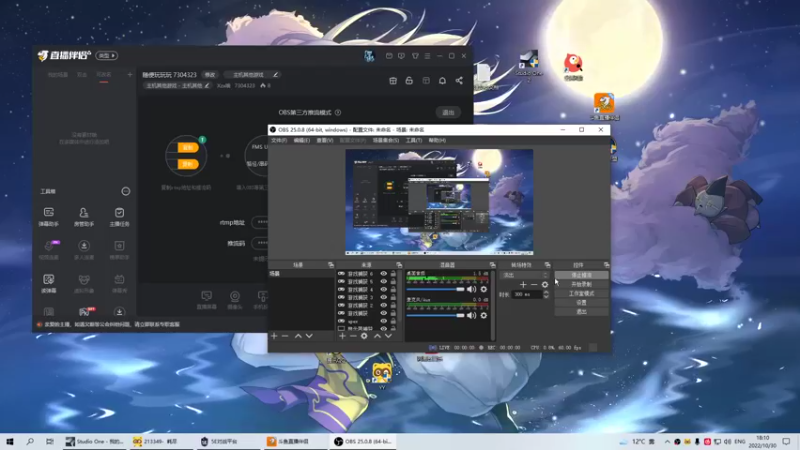Open source properties gear in OBS sources toolbar

tap(364, 336)
